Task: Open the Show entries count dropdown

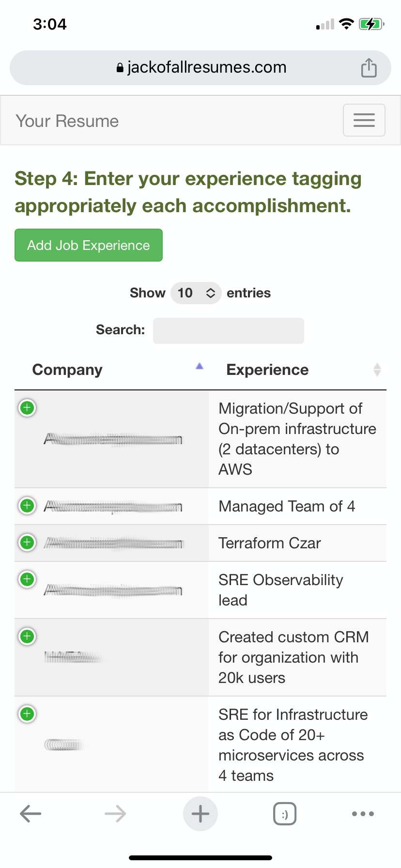Action: click(x=196, y=293)
